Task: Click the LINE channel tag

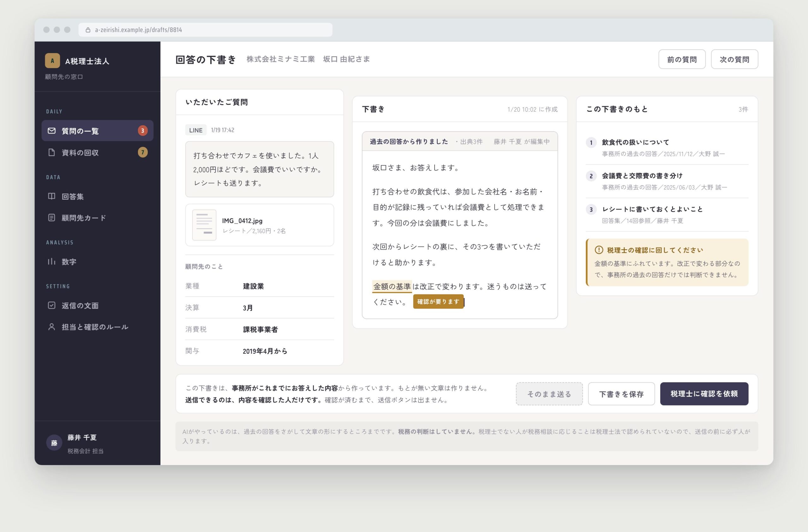Action: pos(196,130)
